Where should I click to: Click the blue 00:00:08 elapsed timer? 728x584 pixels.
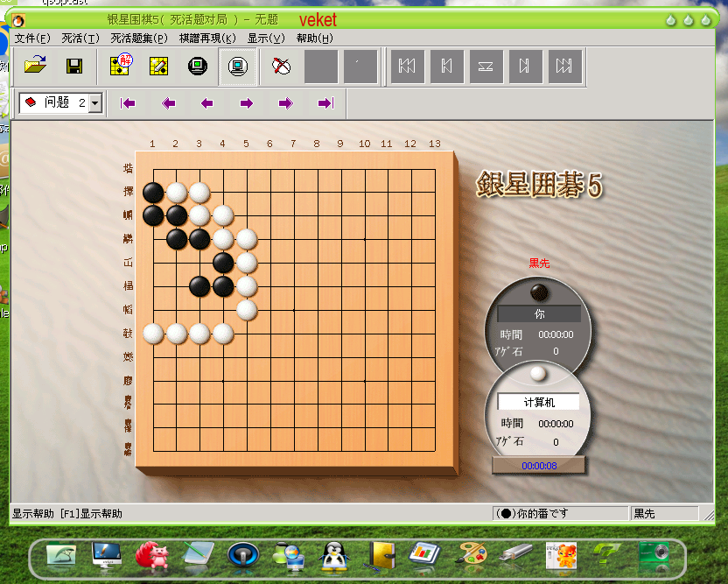click(539, 466)
